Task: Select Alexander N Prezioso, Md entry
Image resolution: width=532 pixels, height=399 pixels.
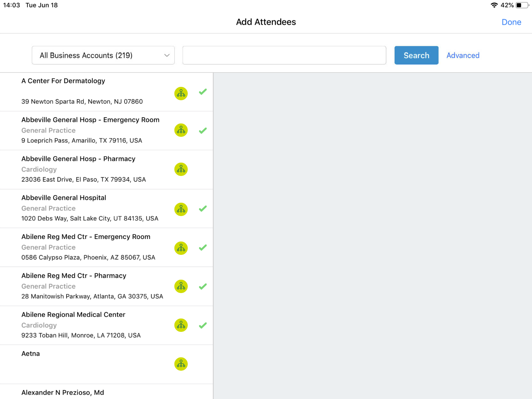Action: click(63, 392)
